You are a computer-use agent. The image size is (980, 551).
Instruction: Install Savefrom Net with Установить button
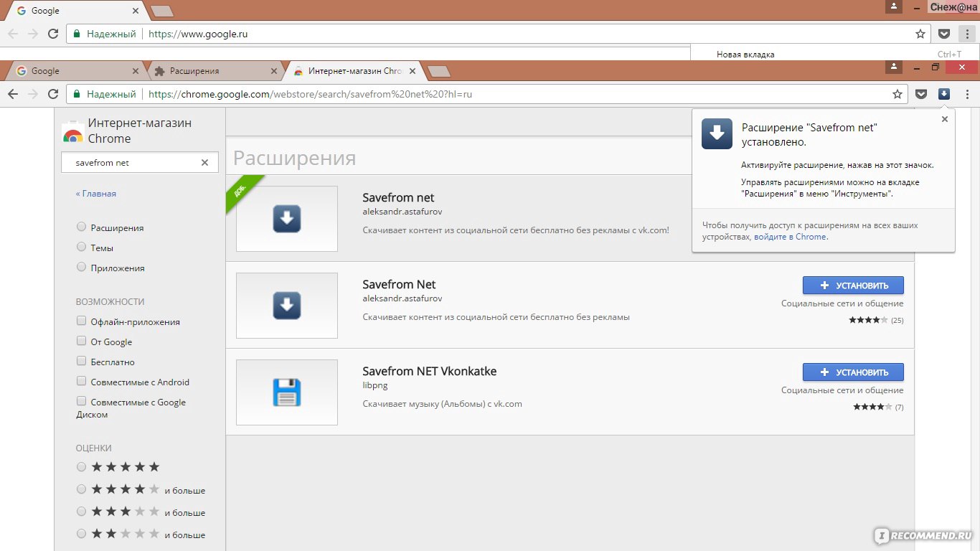coord(853,286)
